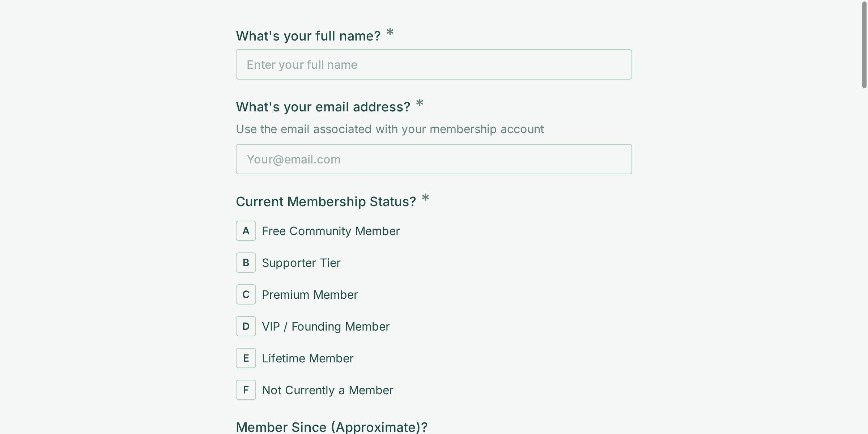This screenshot has width=868, height=434.
Task: Click the Member Since (Approximate) heading
Action: 331,427
